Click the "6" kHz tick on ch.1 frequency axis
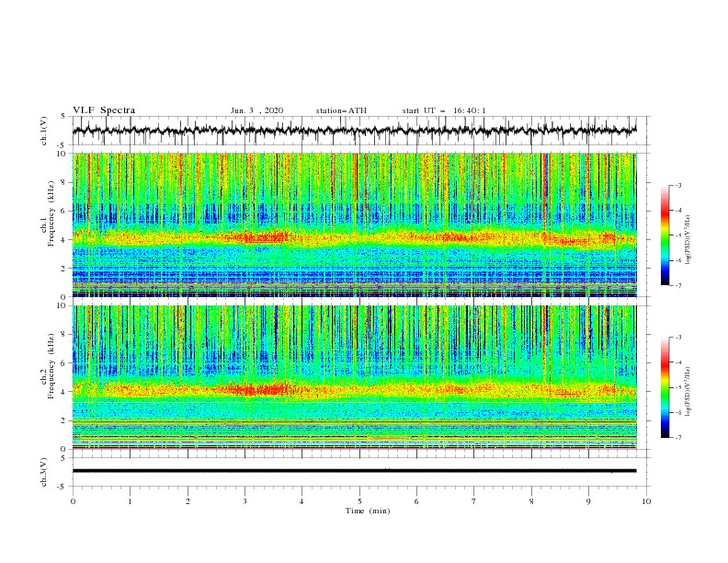The width and height of the screenshot is (728, 563). tap(65, 211)
